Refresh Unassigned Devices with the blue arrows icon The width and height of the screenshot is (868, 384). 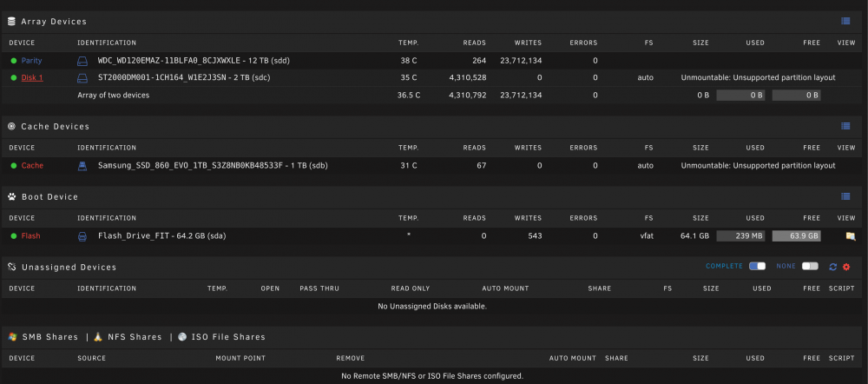(x=832, y=267)
